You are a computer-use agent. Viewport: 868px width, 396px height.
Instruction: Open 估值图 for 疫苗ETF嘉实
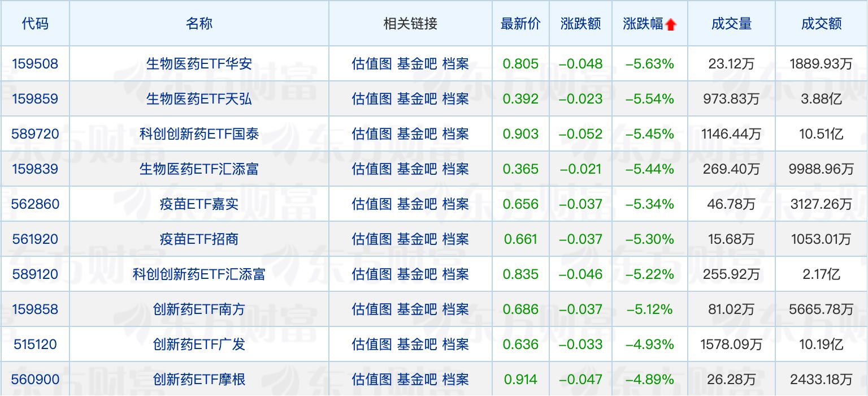tap(371, 204)
